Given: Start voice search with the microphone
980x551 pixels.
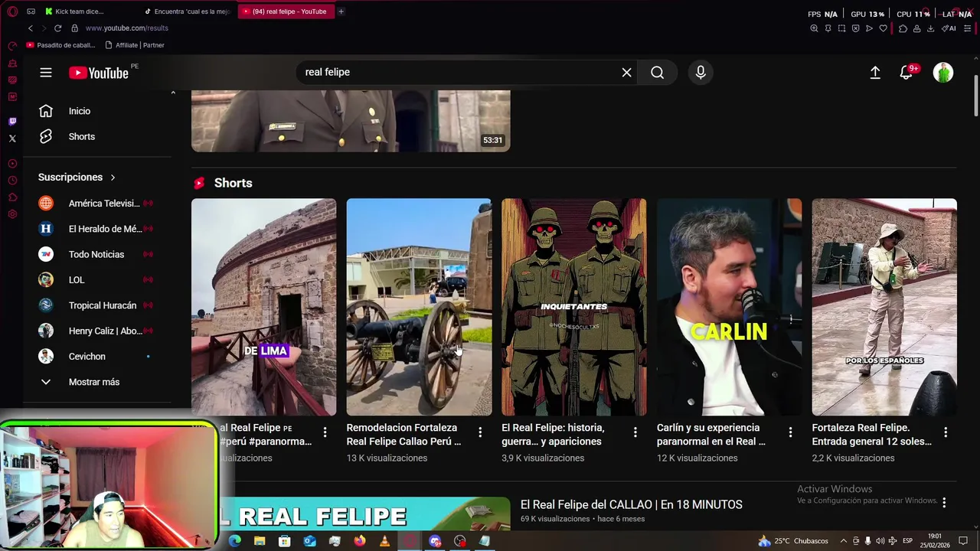Looking at the screenshot, I should point(701,72).
